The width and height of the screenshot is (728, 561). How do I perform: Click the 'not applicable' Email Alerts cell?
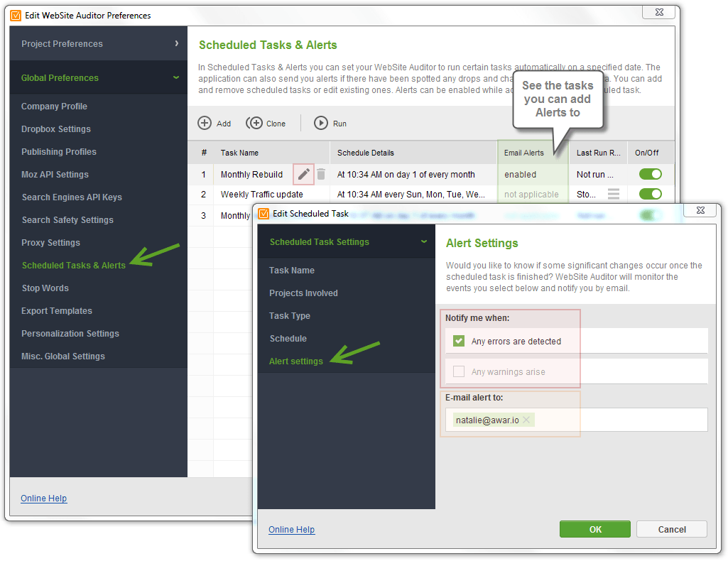531,195
